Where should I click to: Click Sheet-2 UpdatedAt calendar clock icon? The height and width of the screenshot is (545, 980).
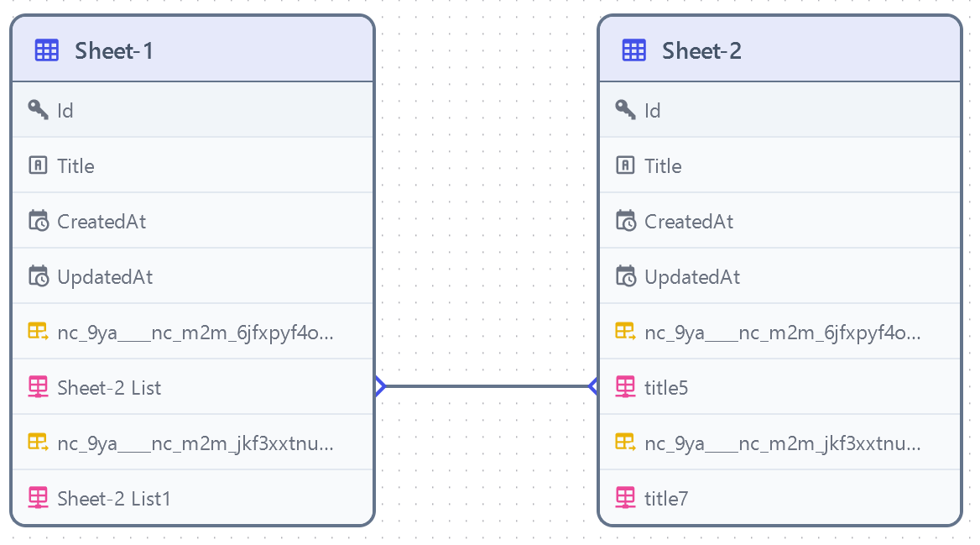(626, 276)
